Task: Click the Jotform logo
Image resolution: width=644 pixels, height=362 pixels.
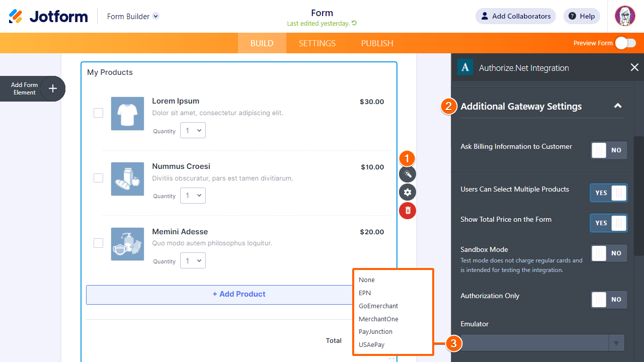Action: coord(48,16)
